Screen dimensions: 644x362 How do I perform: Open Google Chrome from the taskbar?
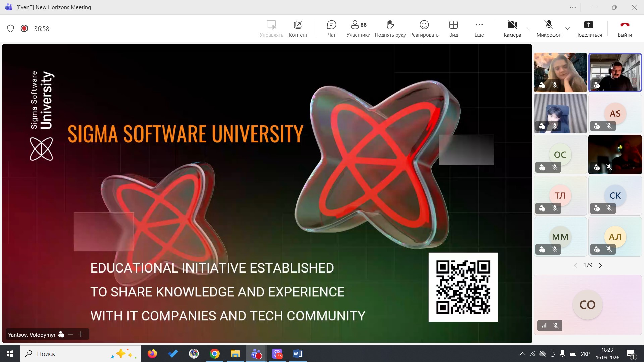(x=215, y=354)
